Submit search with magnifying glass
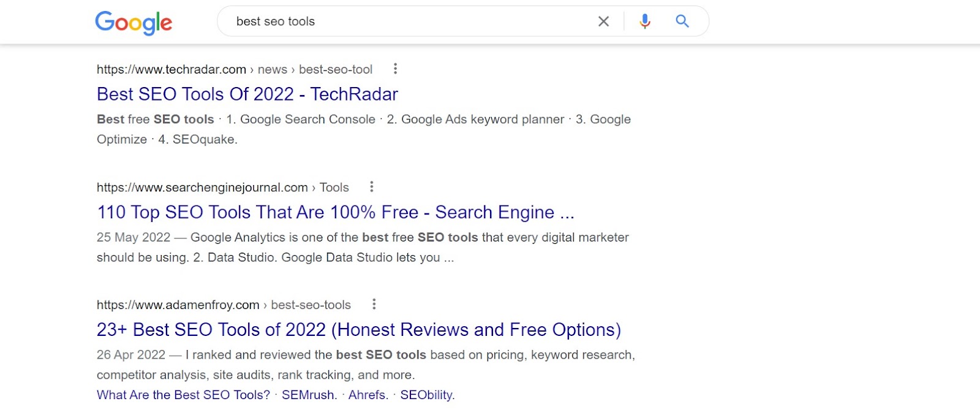The width and height of the screenshot is (980, 415). click(x=682, y=21)
